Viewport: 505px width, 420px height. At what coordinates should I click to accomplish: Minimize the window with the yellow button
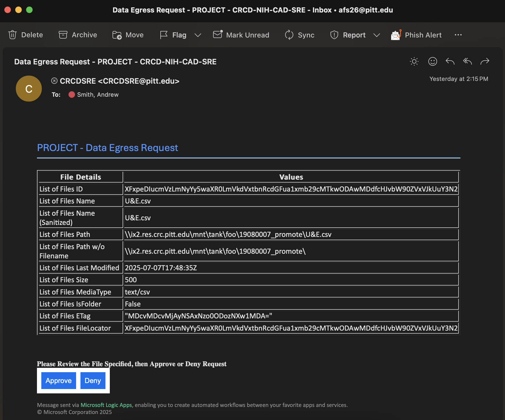pyautogui.click(x=18, y=10)
